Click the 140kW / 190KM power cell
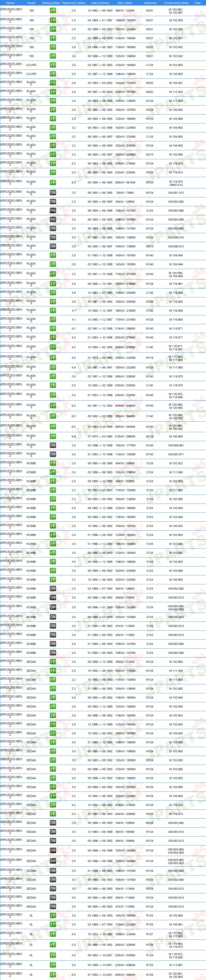This screenshot has height=980, width=206. pyautogui.click(x=125, y=915)
